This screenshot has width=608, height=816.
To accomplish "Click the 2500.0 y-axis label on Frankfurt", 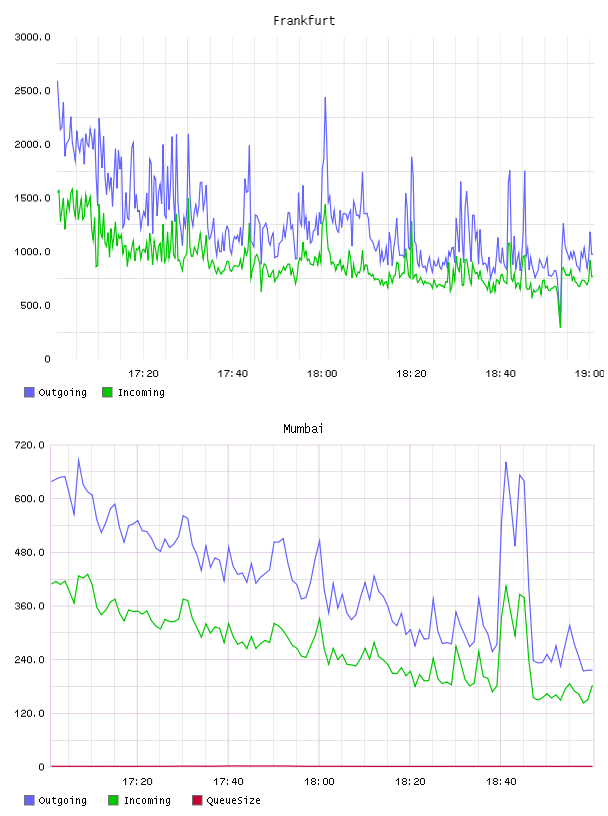I will tap(32, 91).
